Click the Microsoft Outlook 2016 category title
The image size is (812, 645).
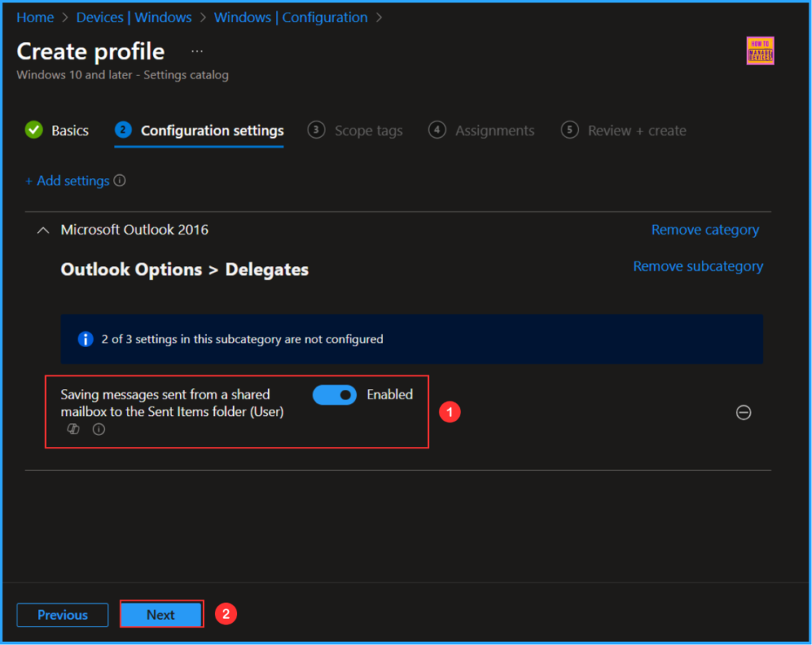(135, 230)
